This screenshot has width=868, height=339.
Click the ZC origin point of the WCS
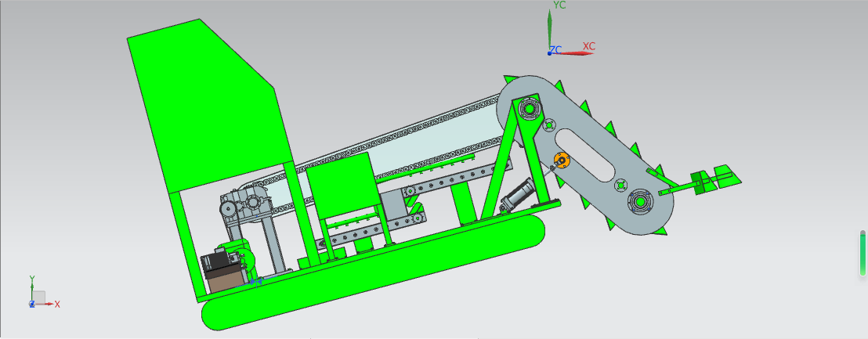550,53
